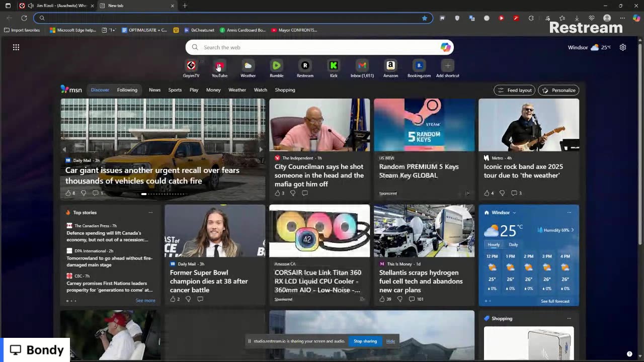
Task: Switch weather widget to Daily view
Action: pyautogui.click(x=513, y=244)
